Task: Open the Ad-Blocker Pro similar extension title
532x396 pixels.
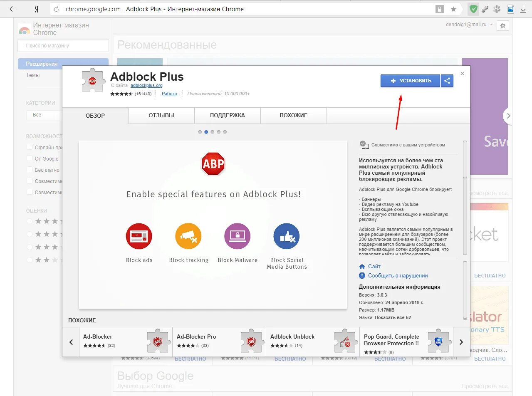Action: click(x=196, y=337)
